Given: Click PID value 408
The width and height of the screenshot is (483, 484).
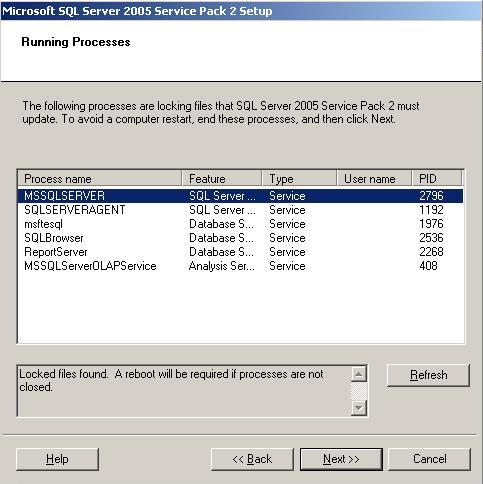Looking at the screenshot, I should coord(428,266).
